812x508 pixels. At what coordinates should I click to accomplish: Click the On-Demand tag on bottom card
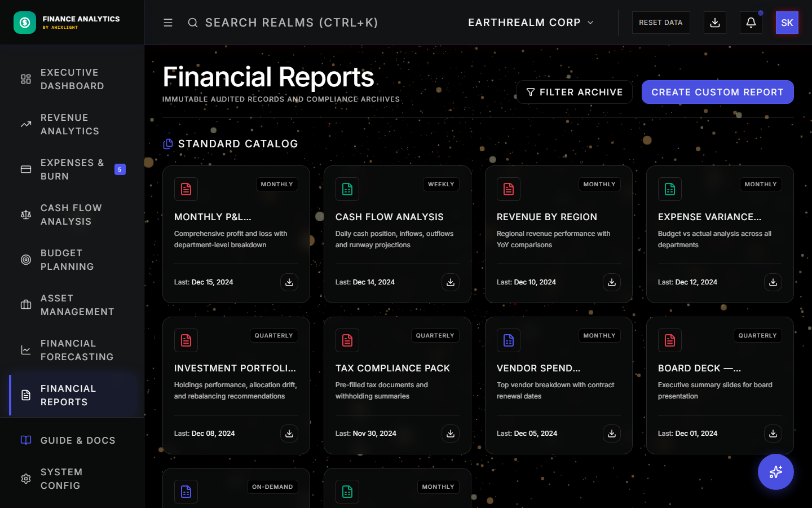[272, 487]
